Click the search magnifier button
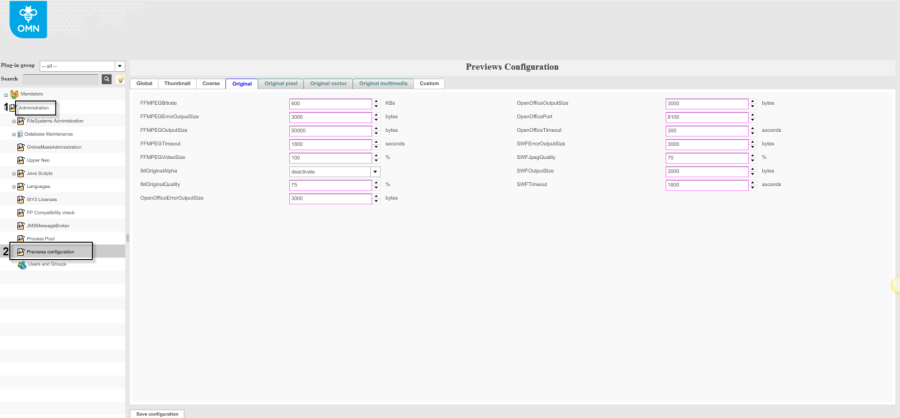 point(107,79)
